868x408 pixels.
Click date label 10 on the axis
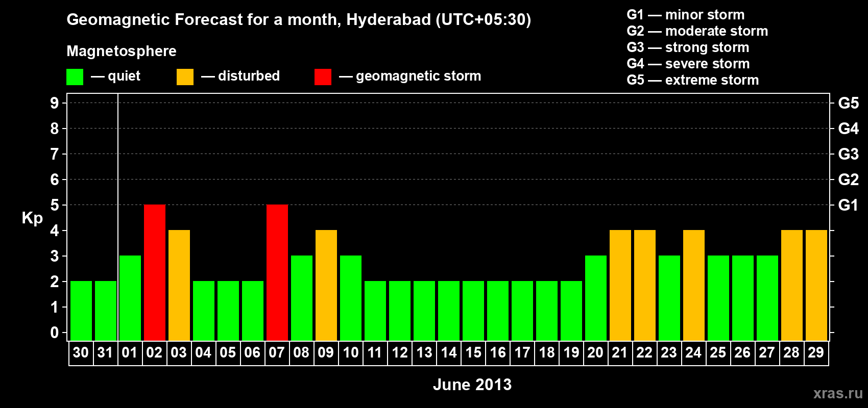tap(350, 352)
